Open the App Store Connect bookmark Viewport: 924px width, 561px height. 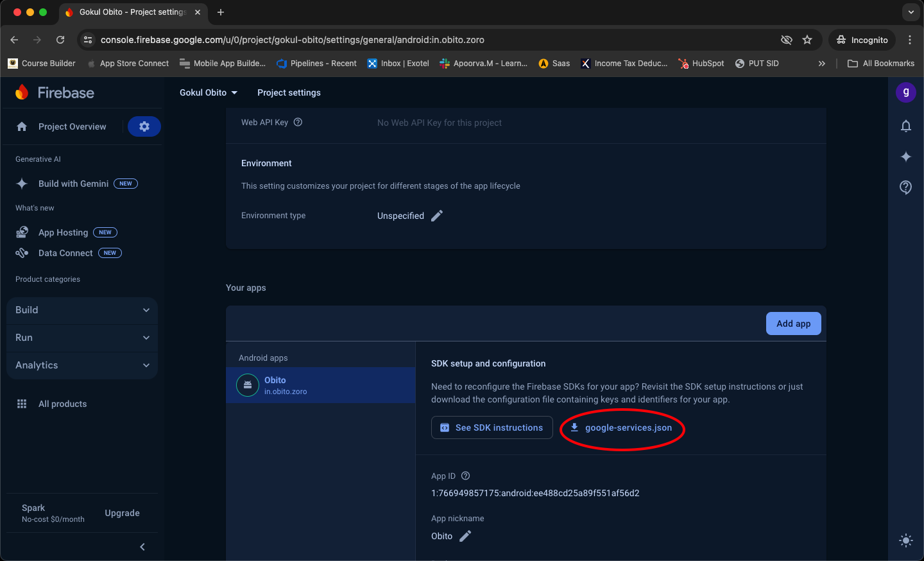[128, 64]
